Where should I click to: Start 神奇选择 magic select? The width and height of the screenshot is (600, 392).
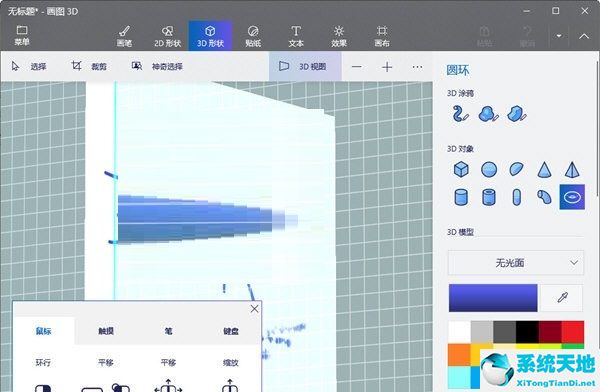157,67
